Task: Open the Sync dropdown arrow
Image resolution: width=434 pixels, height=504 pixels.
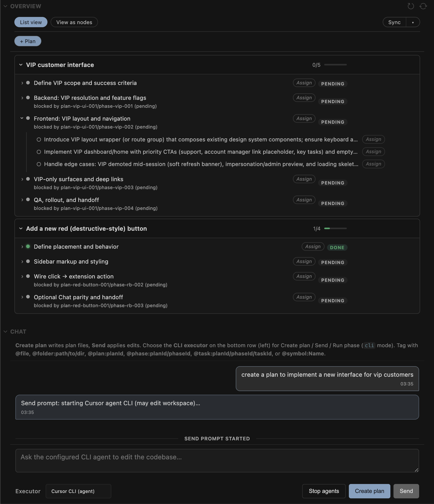Action: (413, 22)
